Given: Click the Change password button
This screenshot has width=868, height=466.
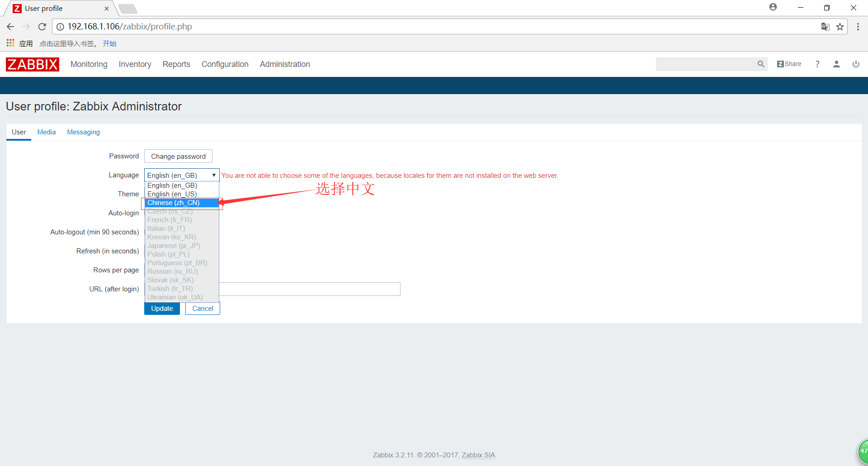Looking at the screenshot, I should point(178,156).
